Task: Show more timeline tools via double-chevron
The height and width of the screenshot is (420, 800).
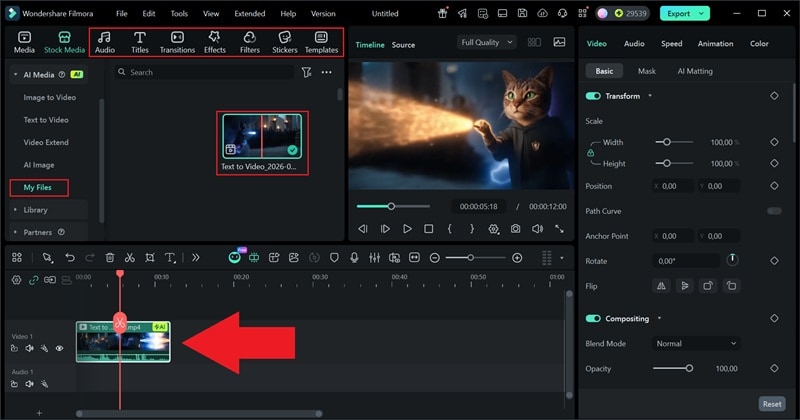Action: [x=195, y=258]
